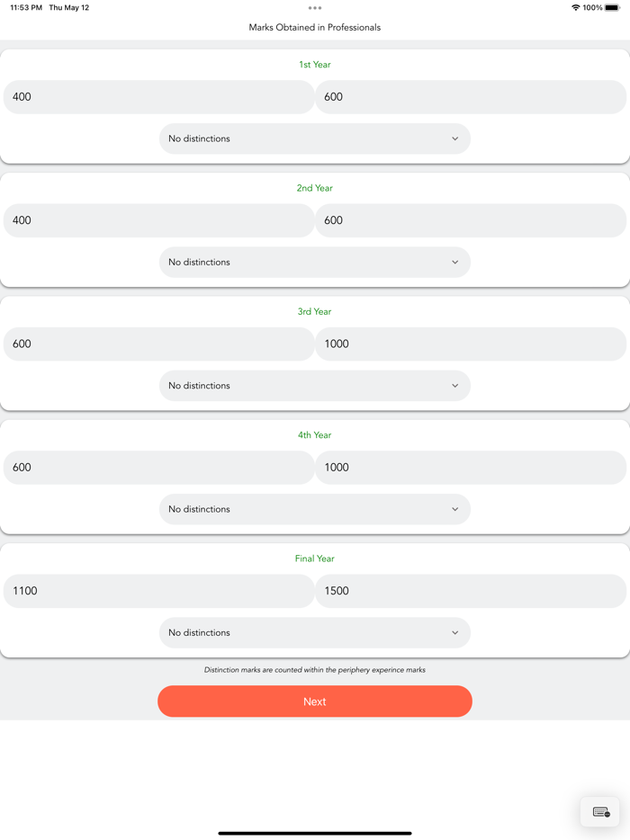Open the floating keyboard icon
Screen dimensions: 630x840
[600, 811]
